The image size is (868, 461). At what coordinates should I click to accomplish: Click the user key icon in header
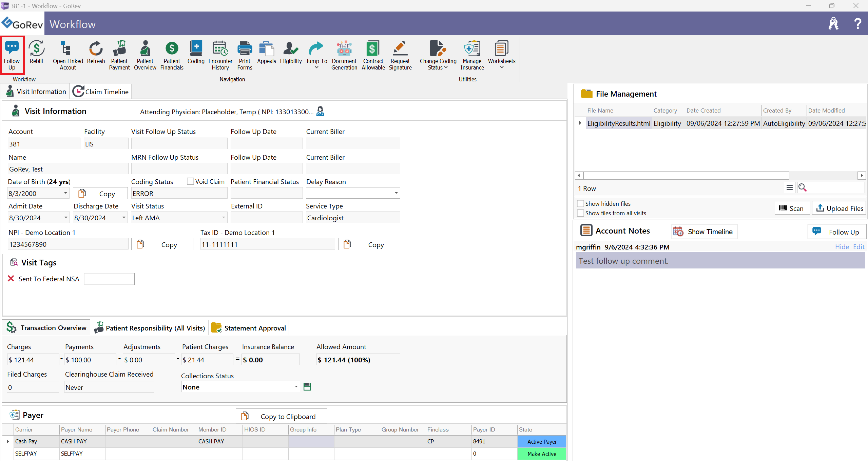tap(833, 24)
